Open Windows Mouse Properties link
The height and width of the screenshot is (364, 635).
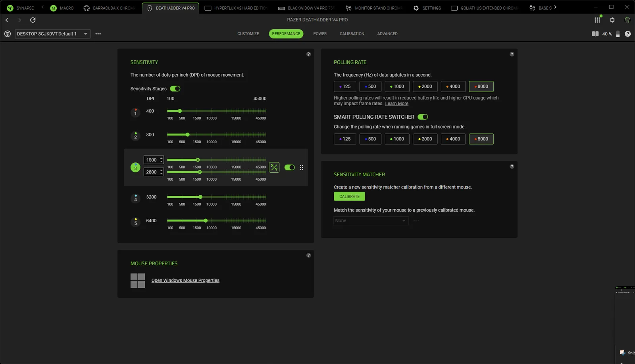tap(185, 280)
